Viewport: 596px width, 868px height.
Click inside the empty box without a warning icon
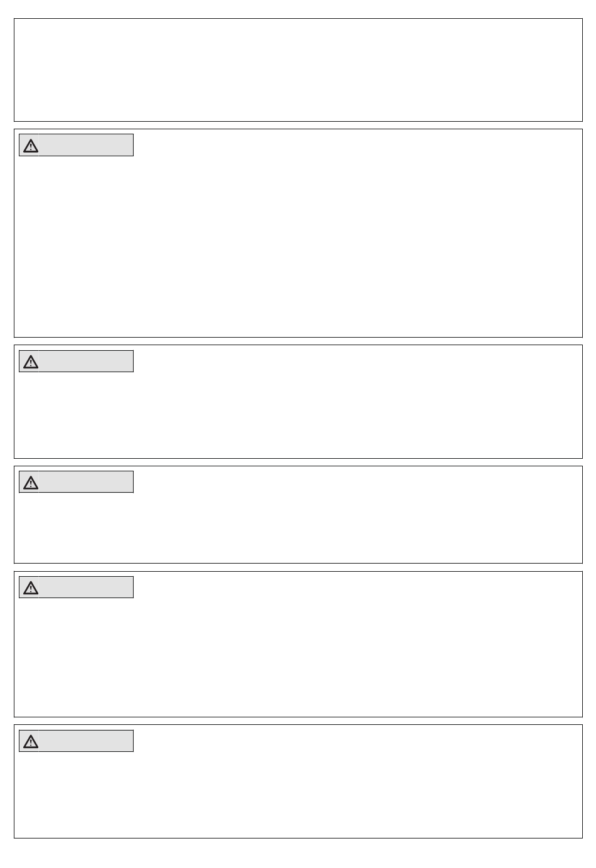click(298, 70)
